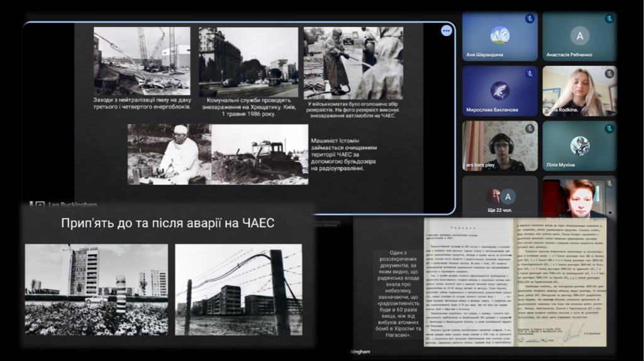The width and height of the screenshot is (644, 361).
Task: Click the muted mic icon on Мирослава Бакланова's tile
Action: tap(530, 74)
